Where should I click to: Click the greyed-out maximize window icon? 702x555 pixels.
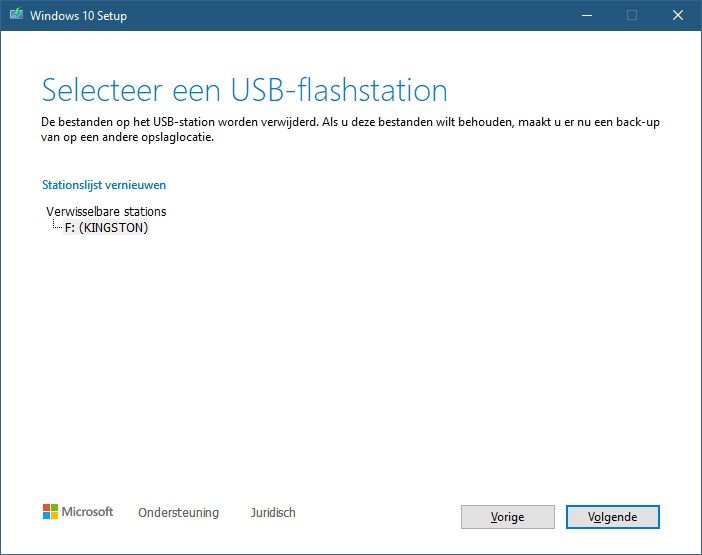coord(632,15)
